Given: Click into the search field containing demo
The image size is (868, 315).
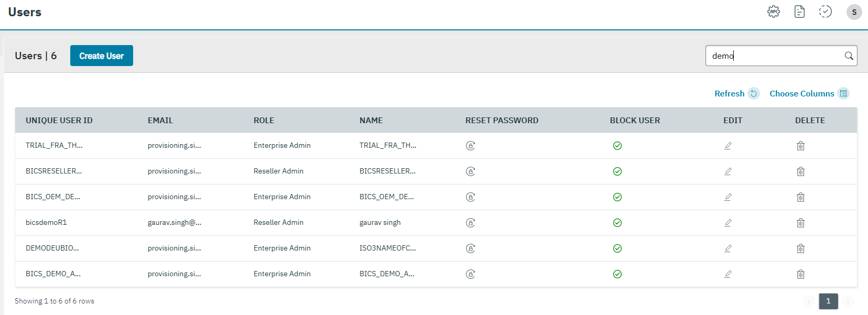Looking at the screenshot, I should 773,56.
